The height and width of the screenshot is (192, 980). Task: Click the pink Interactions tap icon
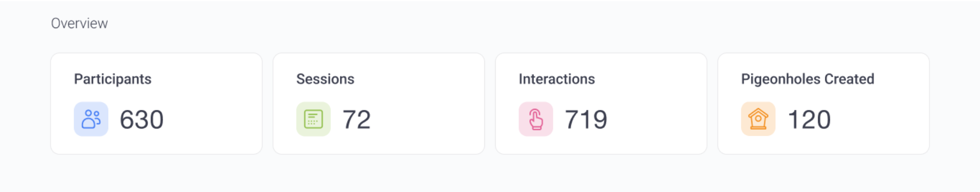pyautogui.click(x=536, y=119)
